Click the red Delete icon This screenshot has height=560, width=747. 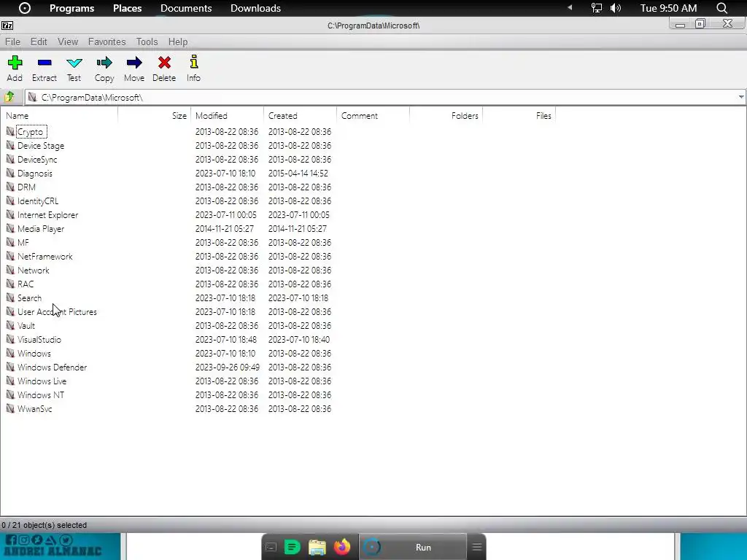[164, 63]
